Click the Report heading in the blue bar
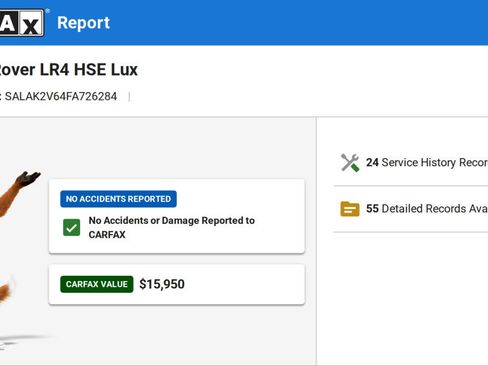Screen dimensions: 488x366 (x=83, y=23)
